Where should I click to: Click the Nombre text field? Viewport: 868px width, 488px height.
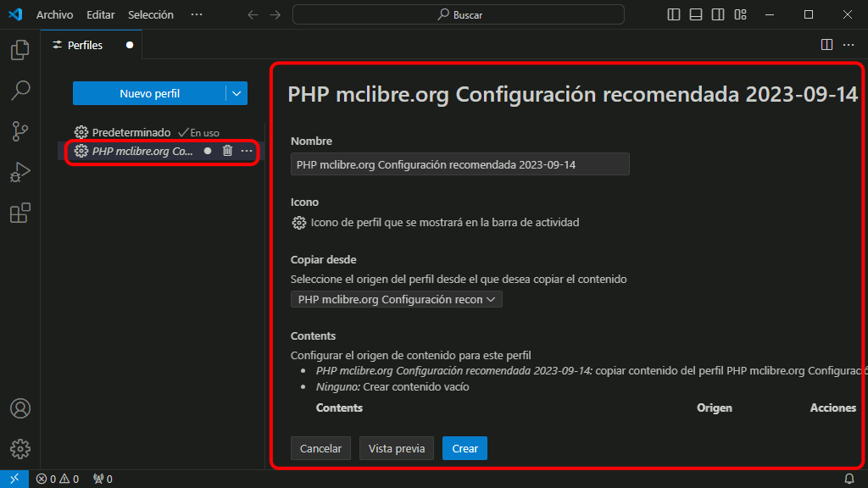click(x=460, y=164)
